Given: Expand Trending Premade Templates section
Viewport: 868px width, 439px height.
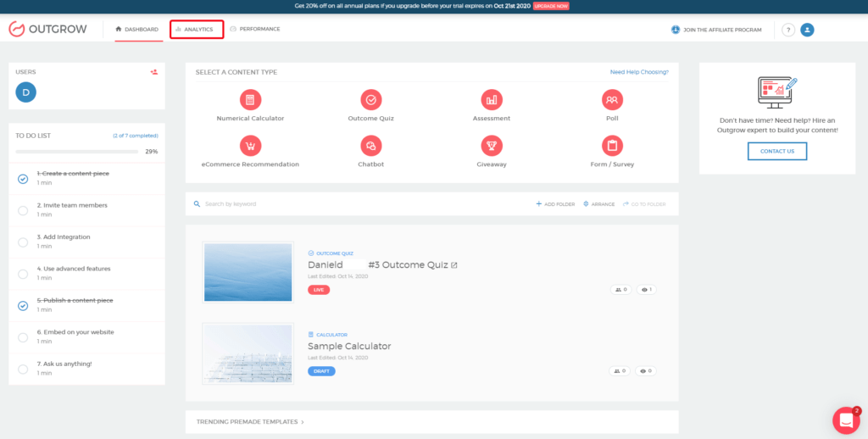Looking at the screenshot, I should pyautogui.click(x=250, y=422).
